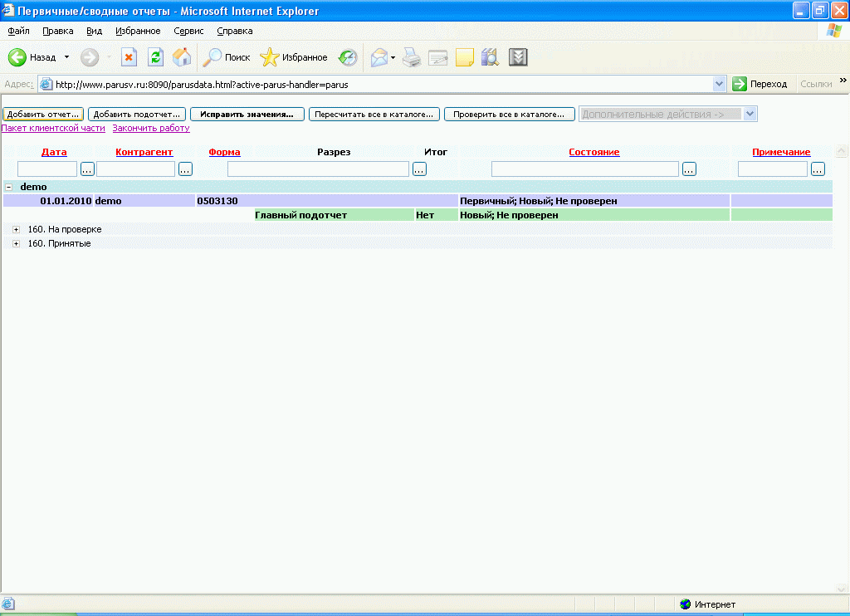The width and height of the screenshot is (850, 616).
Task: Expand the 160. Принятые node
Action: (17, 243)
